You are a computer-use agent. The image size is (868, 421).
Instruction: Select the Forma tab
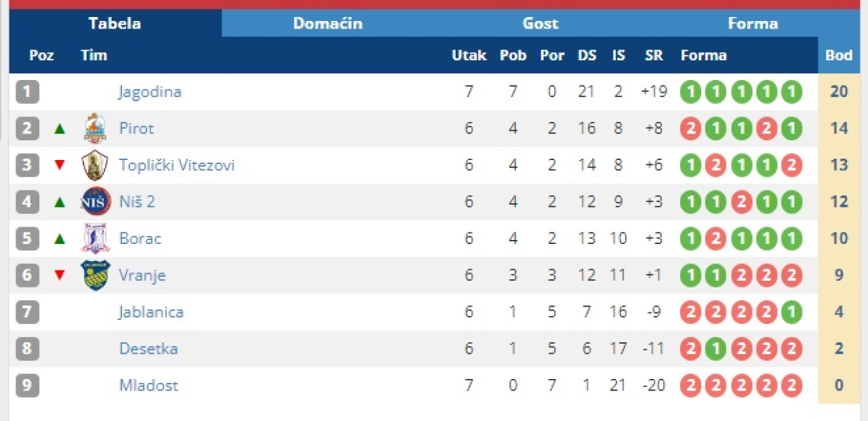(752, 24)
